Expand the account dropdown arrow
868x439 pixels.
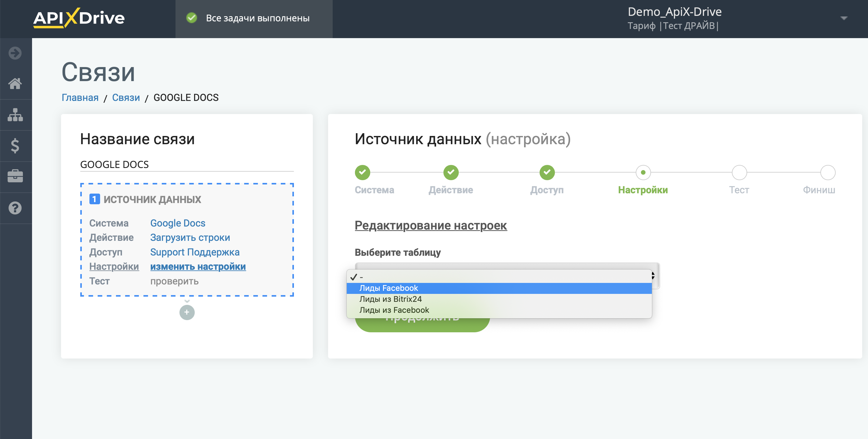coord(844,18)
